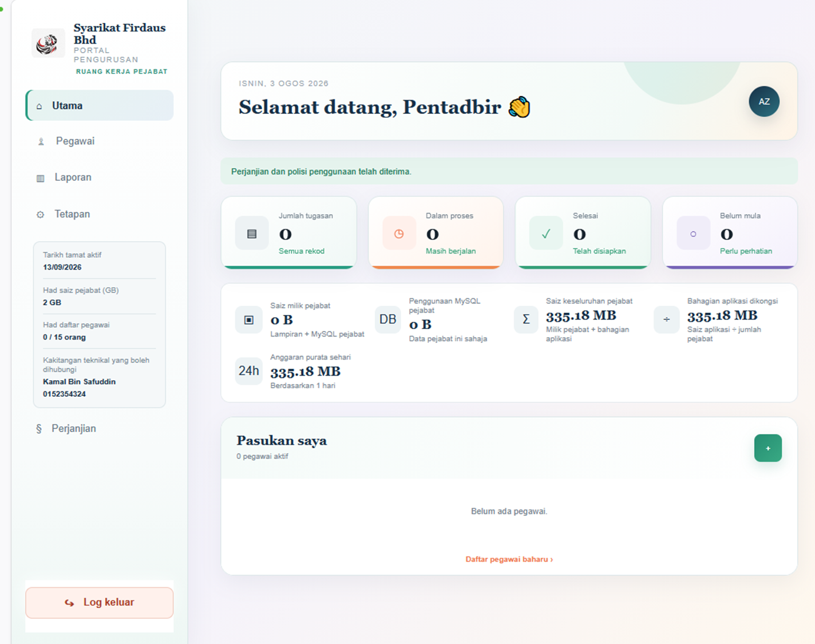
Task: Click the phone number 0152354324
Action: (x=64, y=394)
